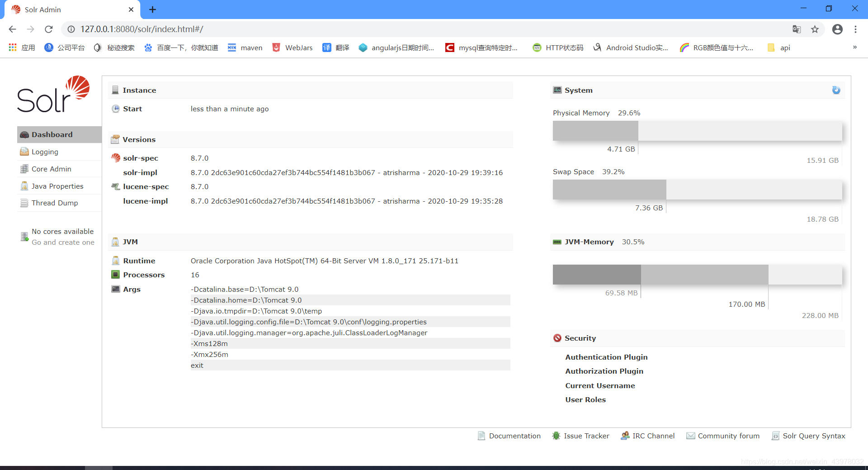868x470 pixels.
Task: Open the Community forum link
Action: click(723, 436)
